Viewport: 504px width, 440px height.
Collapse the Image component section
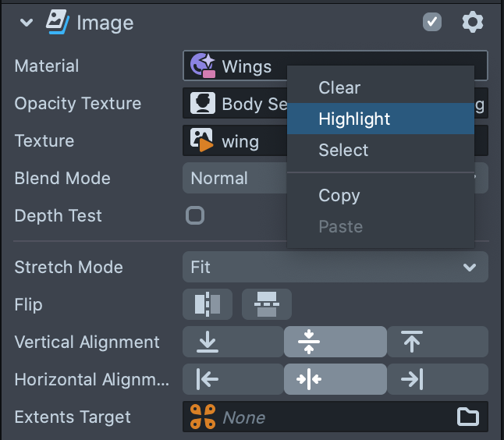(x=27, y=23)
